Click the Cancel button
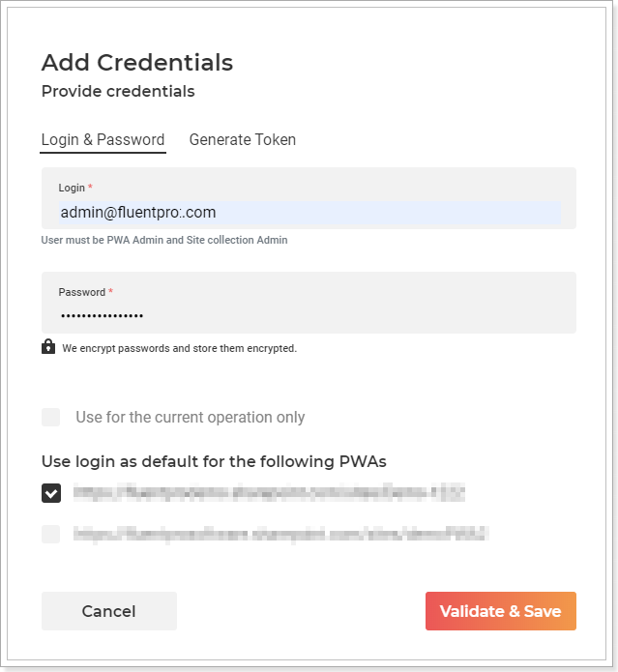Screen dimensions: 618x672 109,611
